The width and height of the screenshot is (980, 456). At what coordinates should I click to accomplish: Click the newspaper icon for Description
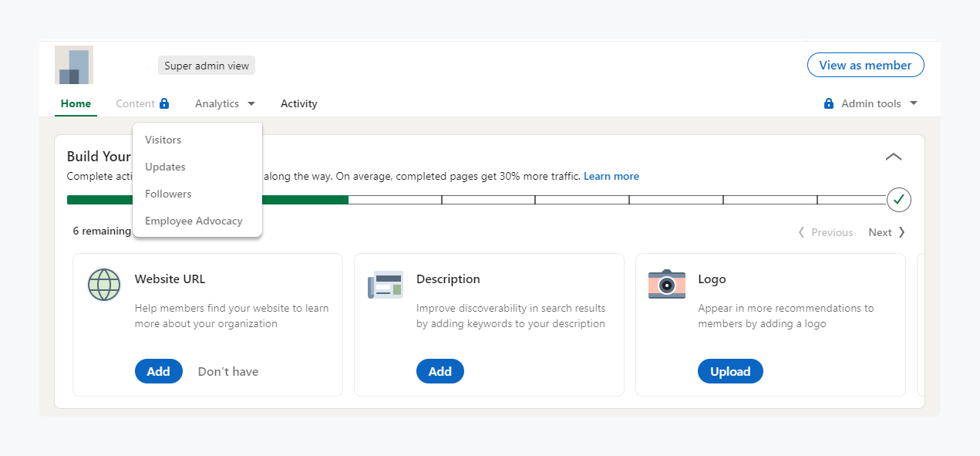[x=386, y=285]
